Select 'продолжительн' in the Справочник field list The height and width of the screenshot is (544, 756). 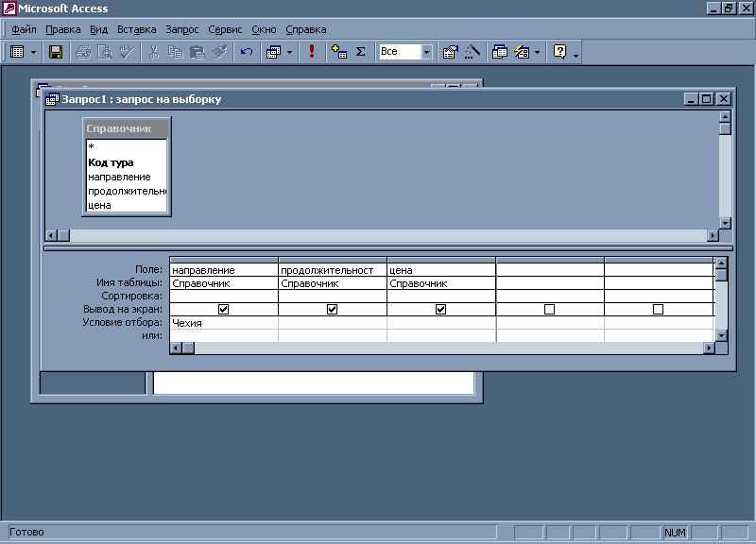[x=127, y=191]
